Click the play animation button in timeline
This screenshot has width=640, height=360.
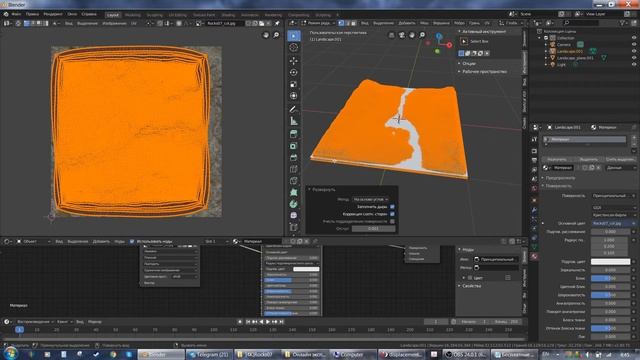click(268, 322)
